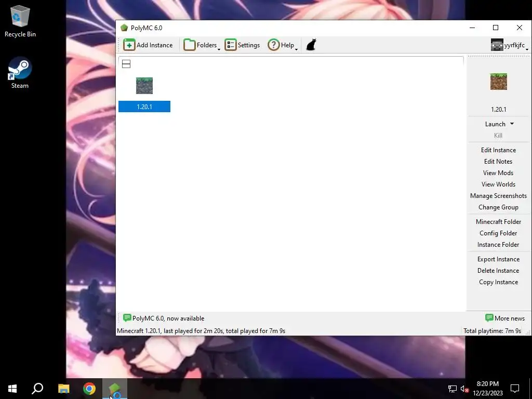532x399 pixels.
Task: Click Edit Instance
Action: pos(498,150)
